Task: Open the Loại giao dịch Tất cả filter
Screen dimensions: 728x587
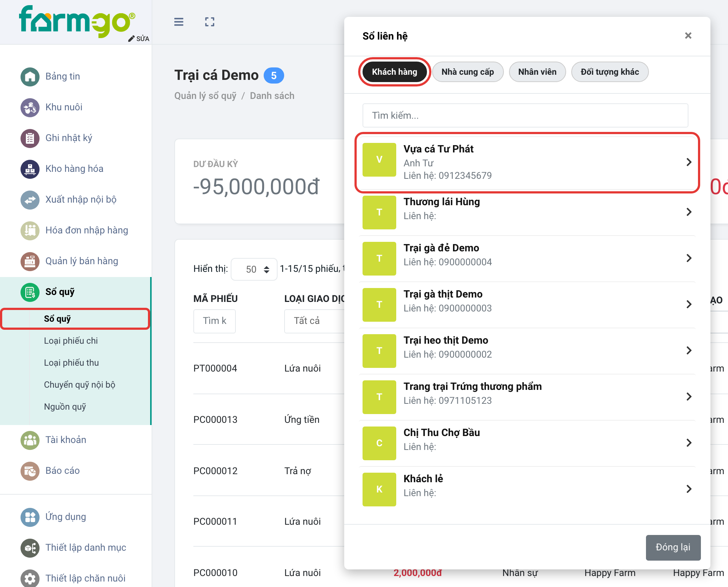Action: [315, 321]
